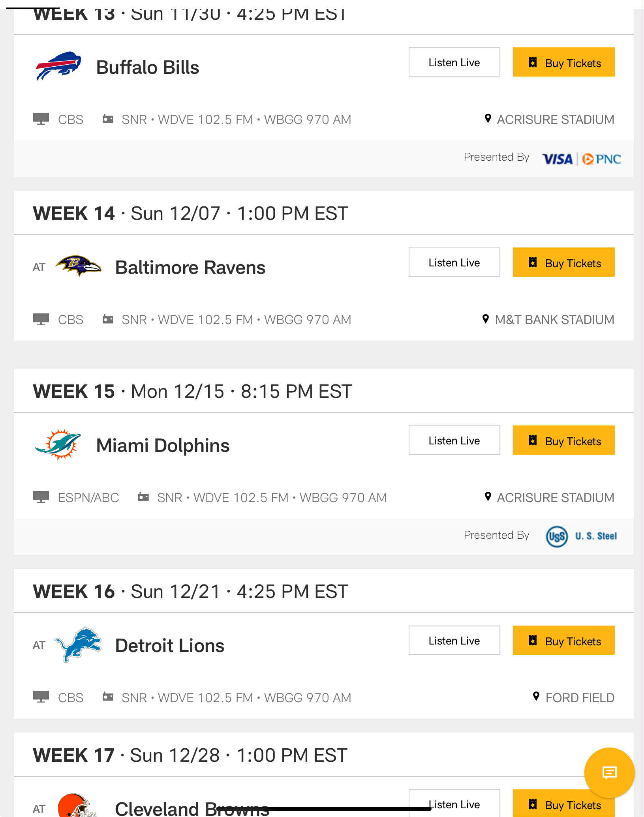Click the M&T Bank Stadium location pin
Viewport: 644px width, 817px height.
pos(486,319)
